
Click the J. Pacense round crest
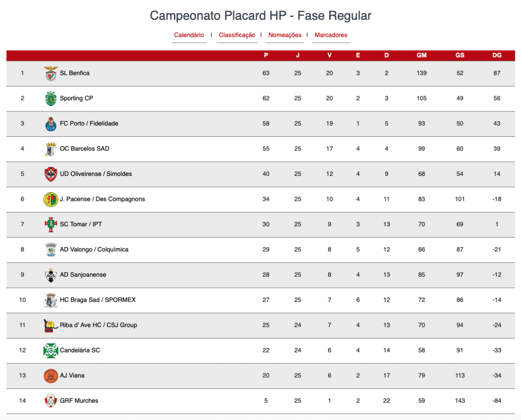tap(51, 199)
